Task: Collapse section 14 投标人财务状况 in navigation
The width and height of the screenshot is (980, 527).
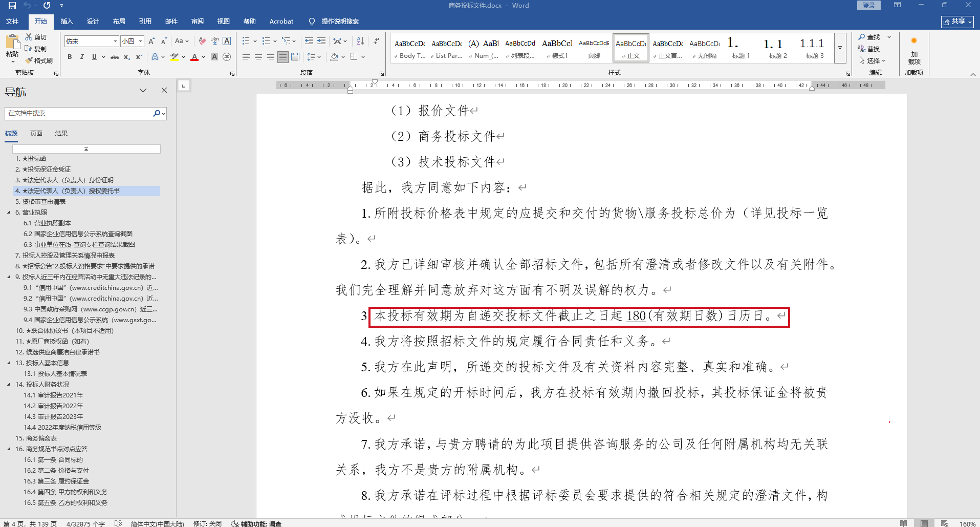Action: click(9, 384)
